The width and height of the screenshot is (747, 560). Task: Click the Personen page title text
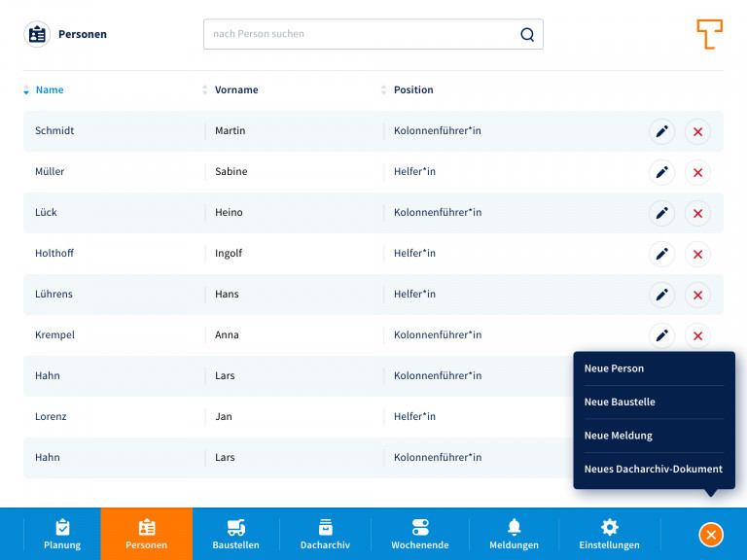(x=83, y=34)
